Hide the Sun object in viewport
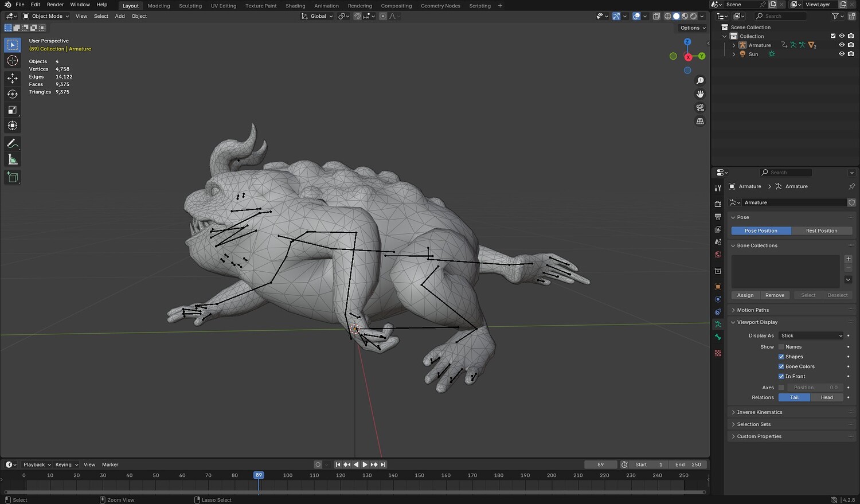The width and height of the screenshot is (860, 504). [842, 54]
